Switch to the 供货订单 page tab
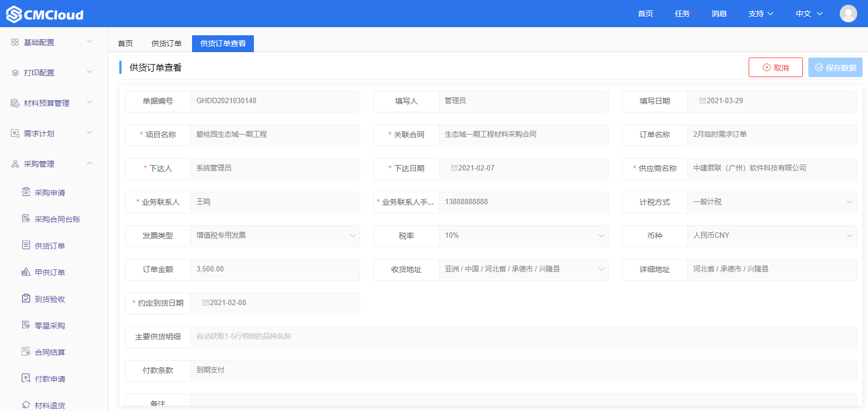868x411 pixels. 167,43
